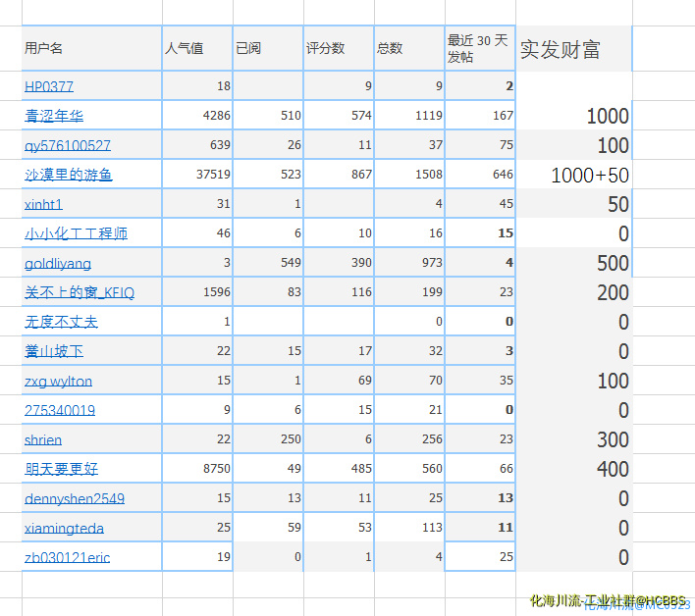Open the 关不上的窗_KFIQ link
The width and height of the screenshot is (695, 616).
(x=80, y=292)
